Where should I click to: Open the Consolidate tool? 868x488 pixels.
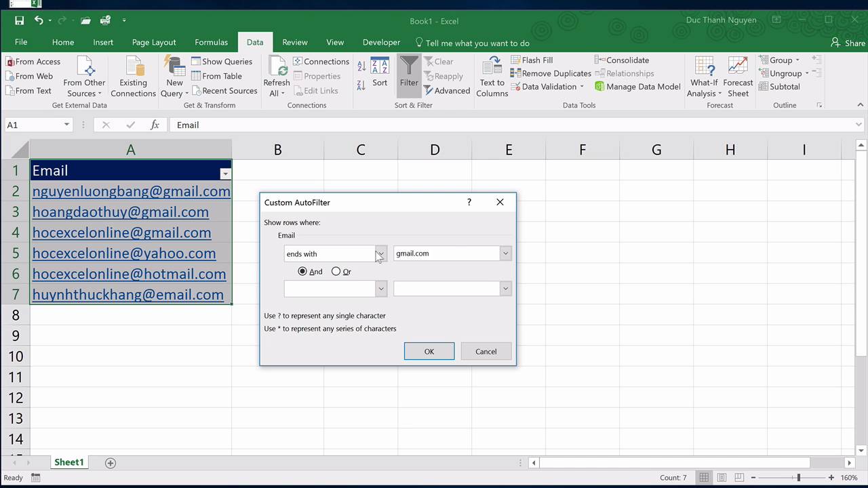pos(622,60)
